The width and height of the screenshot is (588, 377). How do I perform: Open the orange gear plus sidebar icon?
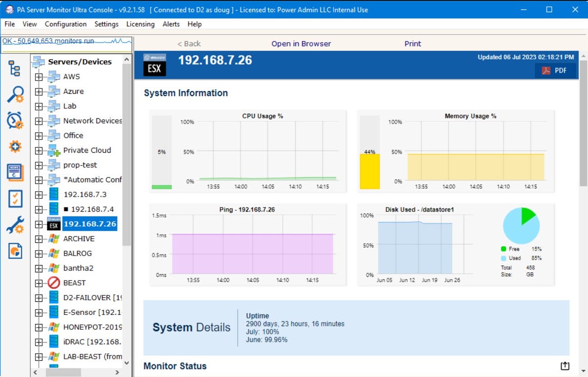click(15, 146)
